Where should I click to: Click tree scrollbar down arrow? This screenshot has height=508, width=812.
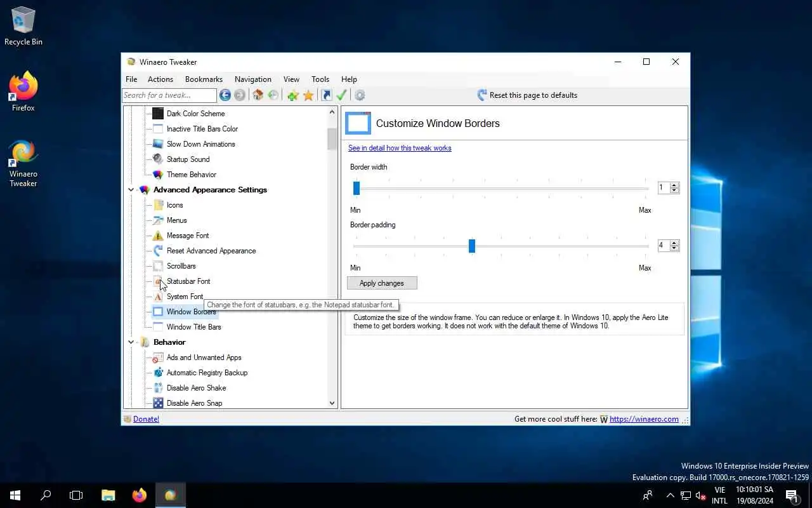pyautogui.click(x=332, y=403)
